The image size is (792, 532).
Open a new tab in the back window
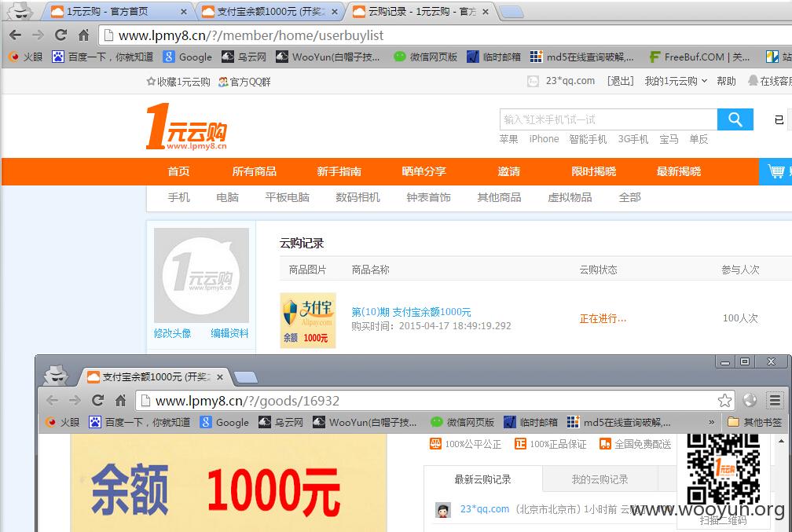(x=511, y=12)
